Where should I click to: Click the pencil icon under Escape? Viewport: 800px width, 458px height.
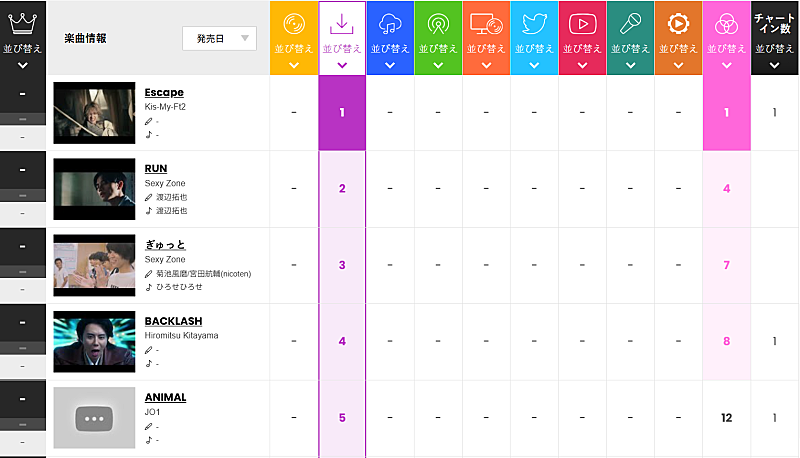point(148,121)
